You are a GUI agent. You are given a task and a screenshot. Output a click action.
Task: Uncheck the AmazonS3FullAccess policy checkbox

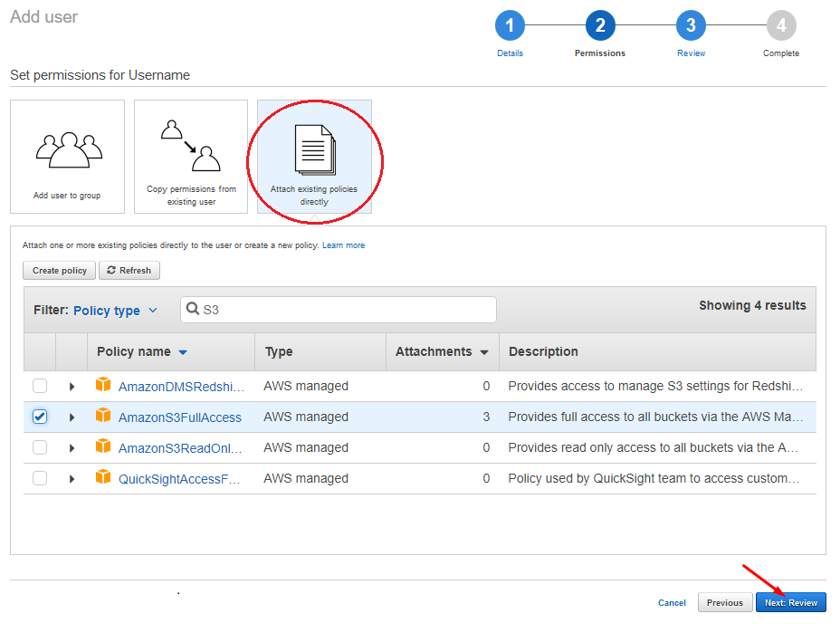click(39, 416)
